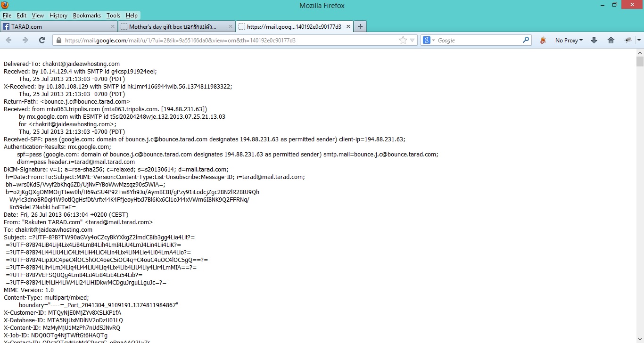Click the To: chakrit@jaideawhosting.com line
644x343 pixels.
coord(48,230)
